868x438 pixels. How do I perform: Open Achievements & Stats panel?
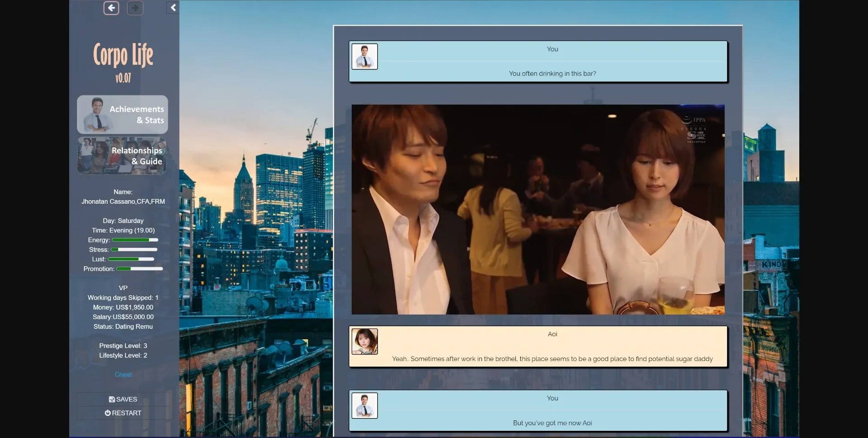coord(123,114)
